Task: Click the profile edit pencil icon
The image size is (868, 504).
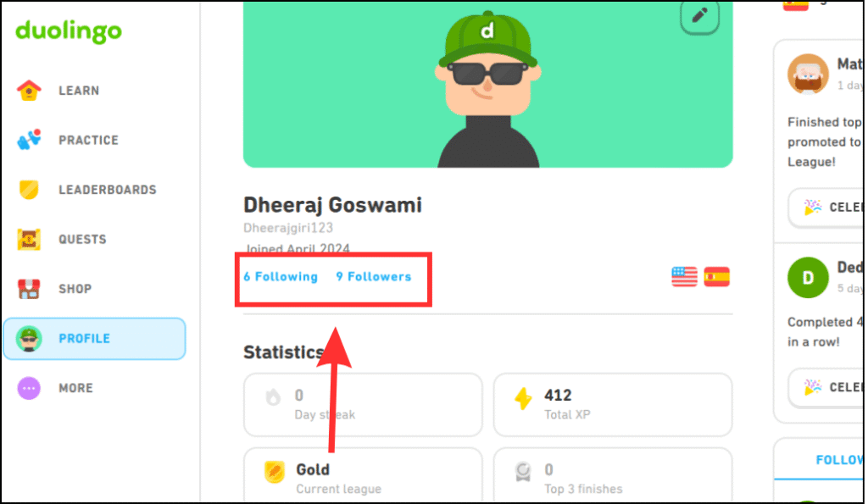Action: pyautogui.click(x=699, y=18)
